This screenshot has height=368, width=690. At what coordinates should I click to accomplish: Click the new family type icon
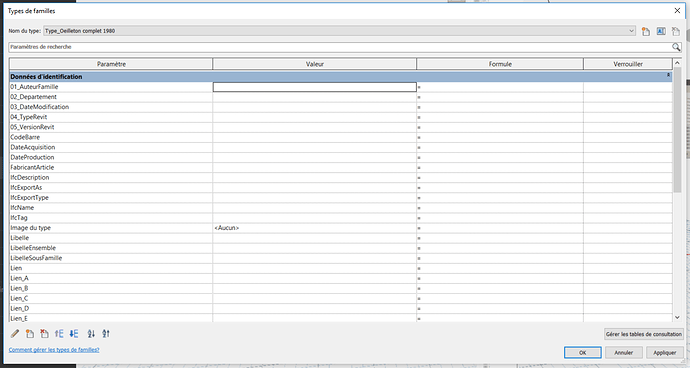(x=646, y=31)
